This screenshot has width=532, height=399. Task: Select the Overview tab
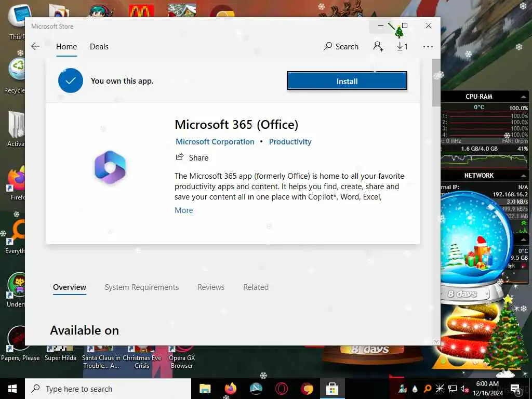(x=70, y=287)
